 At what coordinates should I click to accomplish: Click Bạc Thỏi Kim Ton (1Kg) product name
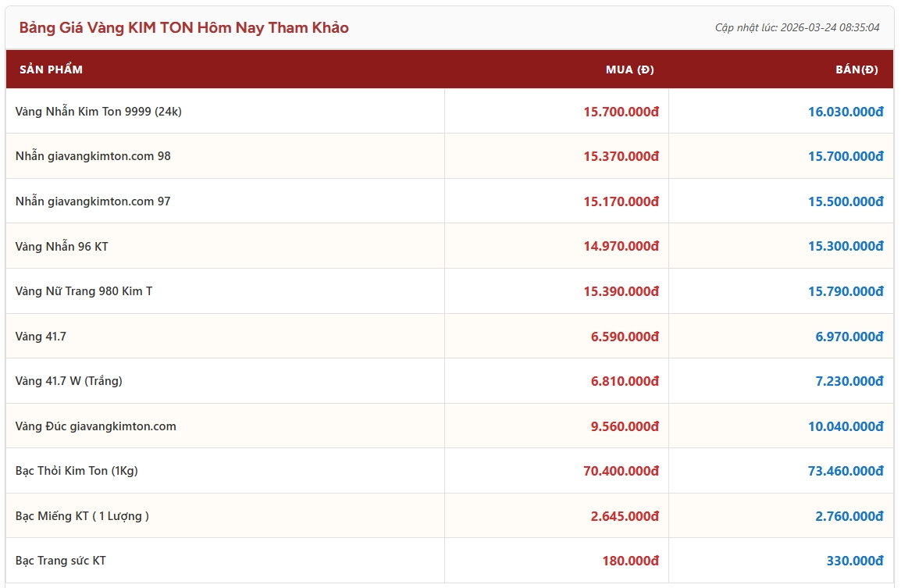tap(77, 471)
